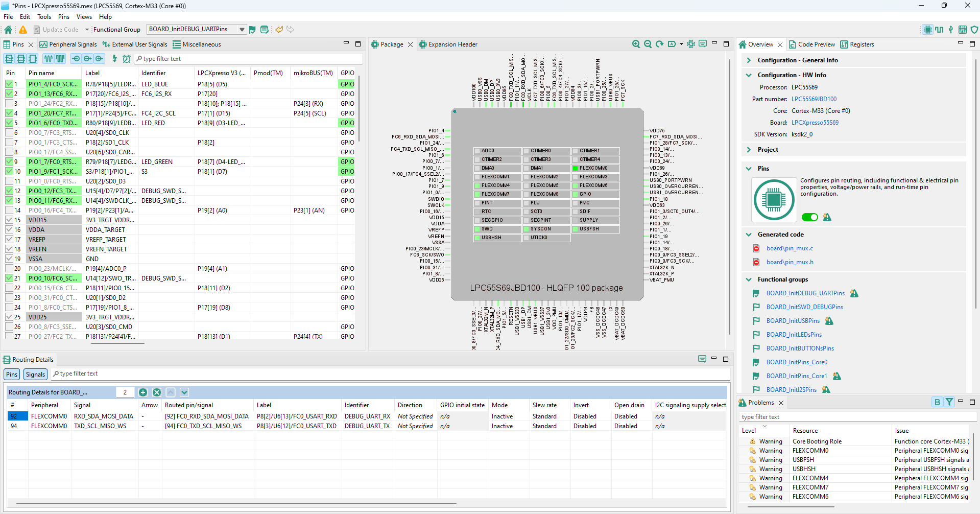The height and width of the screenshot is (514, 980).
Task: Uncheck pin 2 PIO1_13 checkbox
Action: point(9,94)
